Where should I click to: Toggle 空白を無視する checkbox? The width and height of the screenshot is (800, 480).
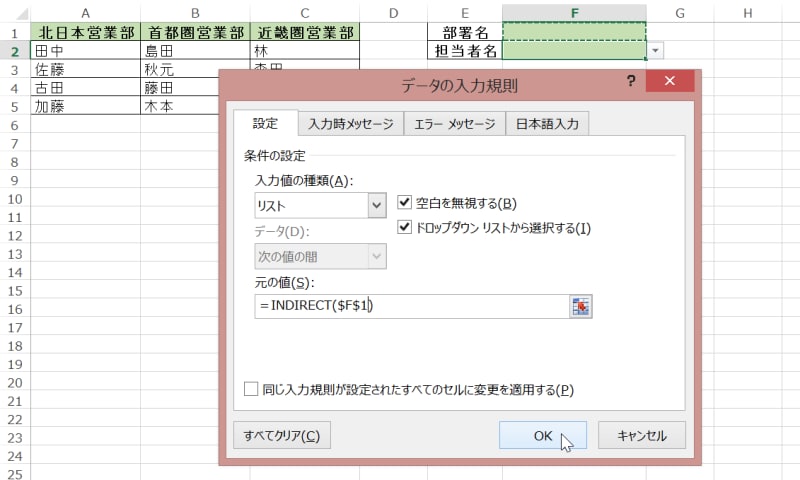404,202
